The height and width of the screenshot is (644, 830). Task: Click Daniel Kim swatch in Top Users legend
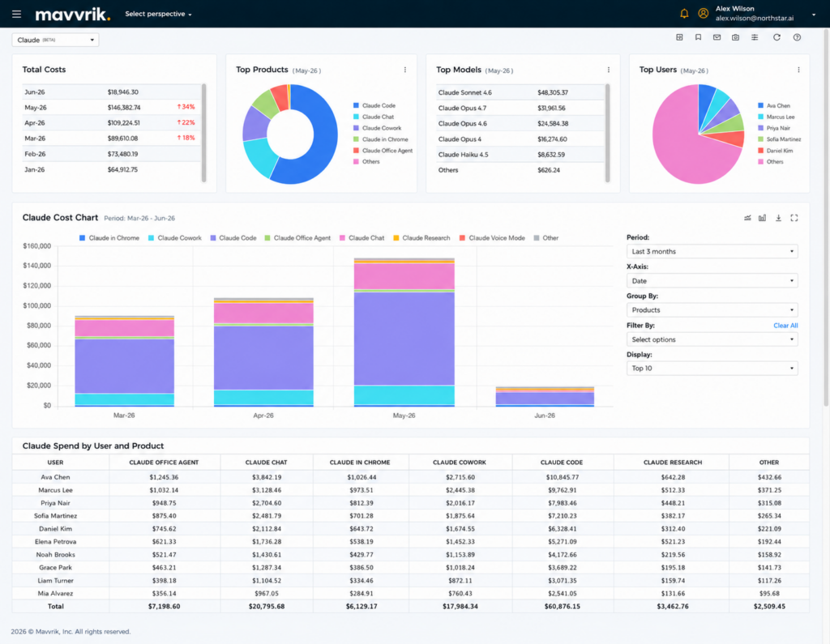[x=760, y=151]
